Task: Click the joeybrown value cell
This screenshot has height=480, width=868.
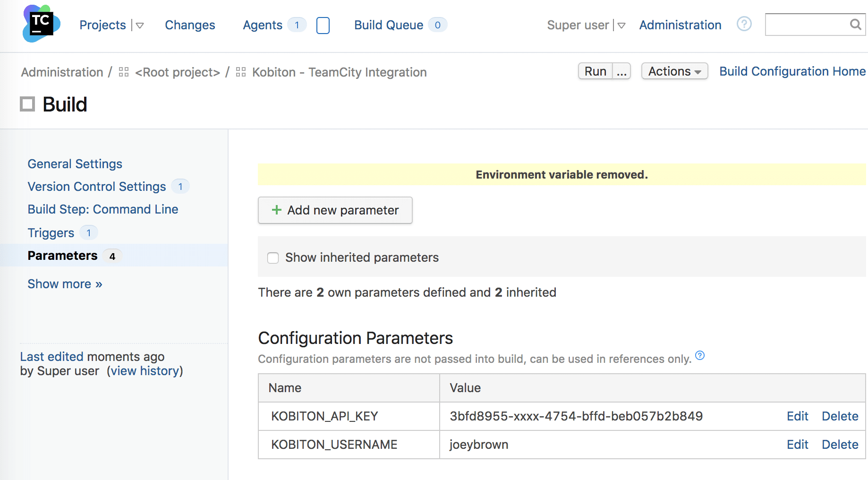Action: click(479, 445)
